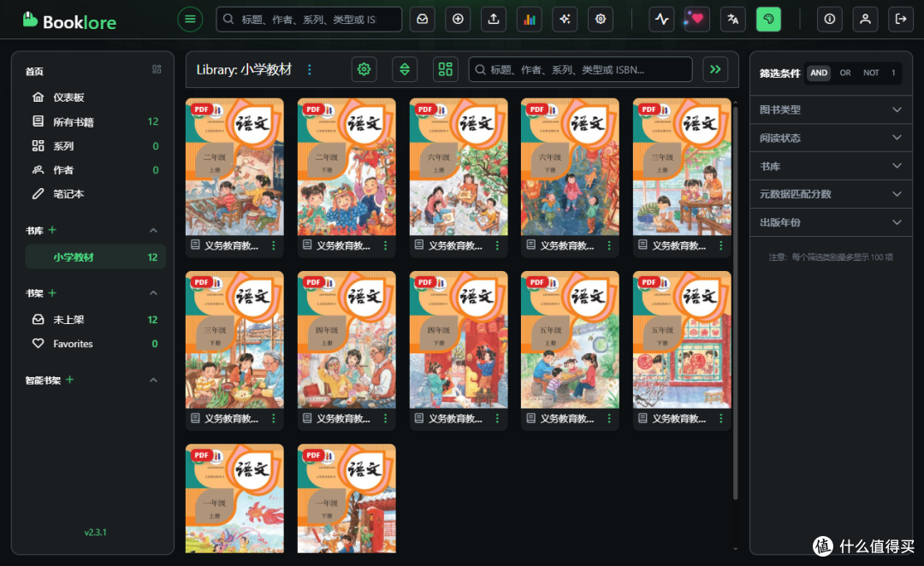Select the 1 filter mode option

[893, 73]
